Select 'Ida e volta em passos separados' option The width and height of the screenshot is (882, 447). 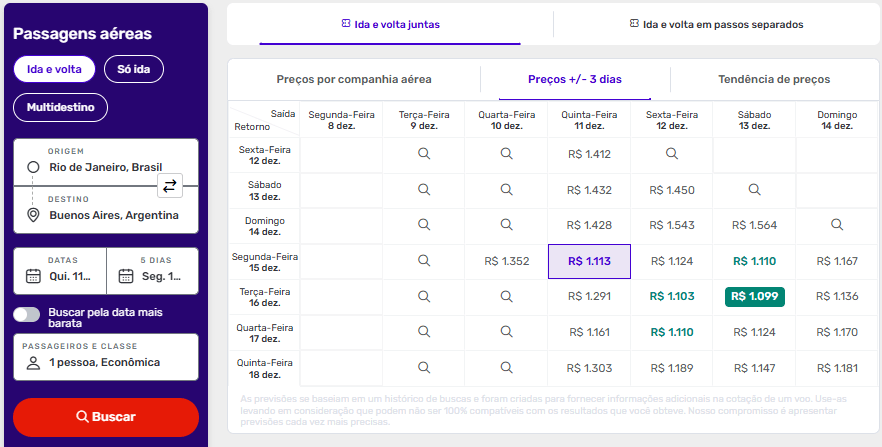pos(716,24)
